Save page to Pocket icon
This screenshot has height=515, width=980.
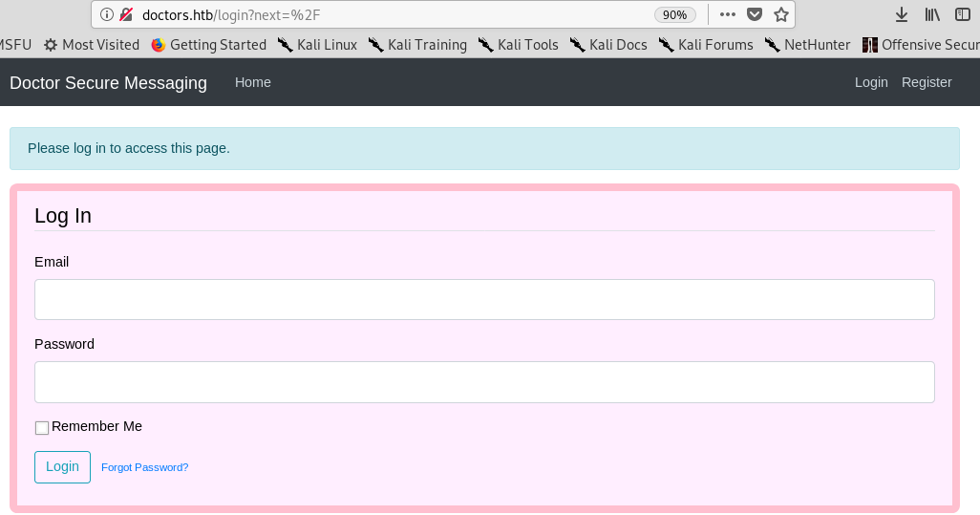tap(755, 14)
